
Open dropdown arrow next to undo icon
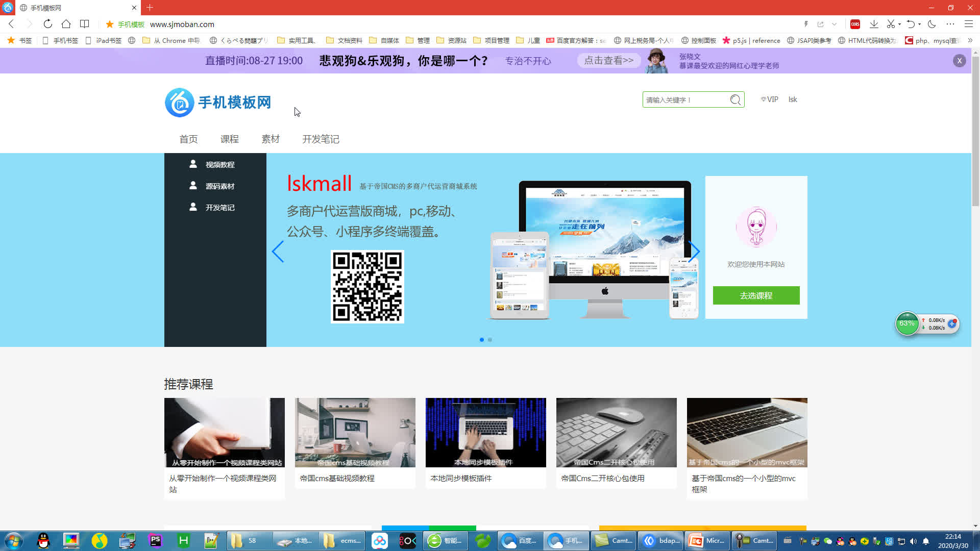click(x=919, y=24)
